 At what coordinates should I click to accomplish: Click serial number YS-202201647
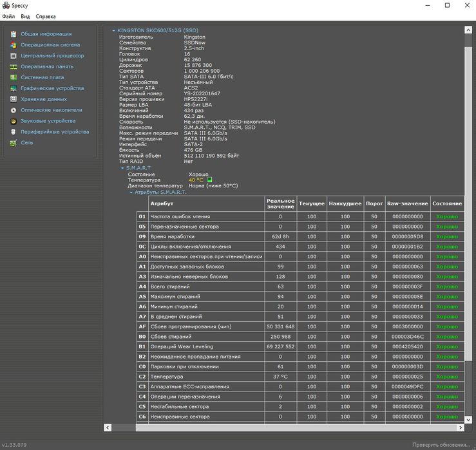point(202,93)
